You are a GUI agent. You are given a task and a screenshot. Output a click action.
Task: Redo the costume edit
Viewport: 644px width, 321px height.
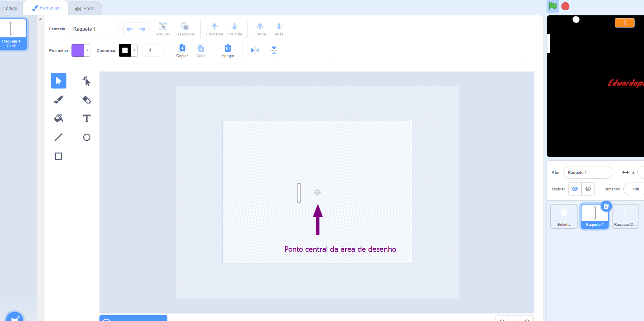pyautogui.click(x=142, y=29)
